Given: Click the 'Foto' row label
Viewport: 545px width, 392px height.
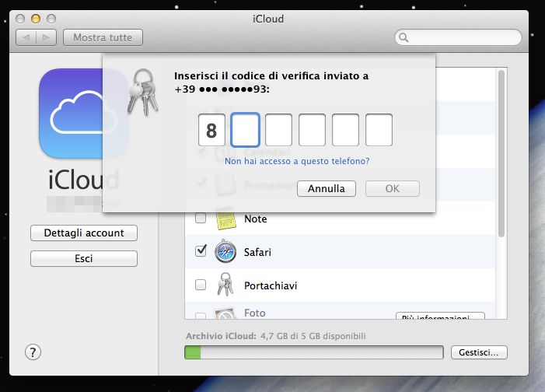Looking at the screenshot, I should coord(255,313).
